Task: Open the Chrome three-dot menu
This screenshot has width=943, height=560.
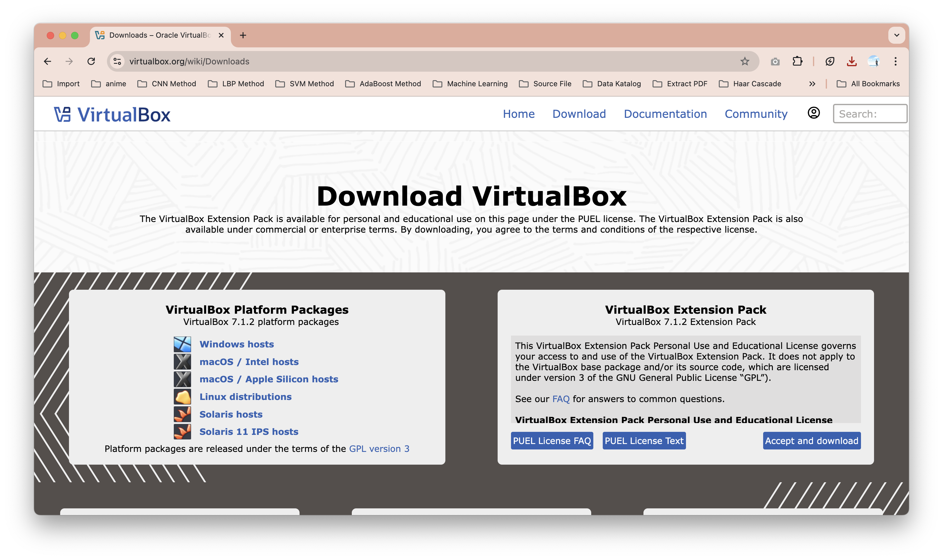Action: (x=895, y=61)
